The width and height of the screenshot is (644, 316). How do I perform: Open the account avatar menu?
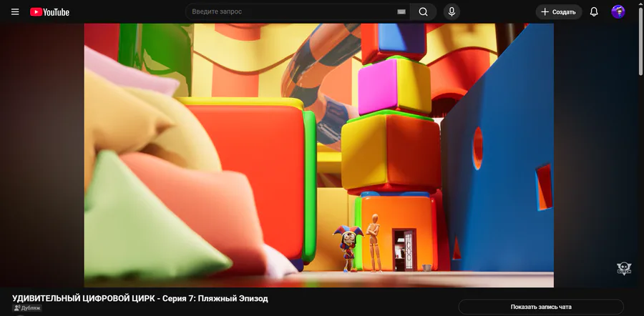(x=618, y=12)
